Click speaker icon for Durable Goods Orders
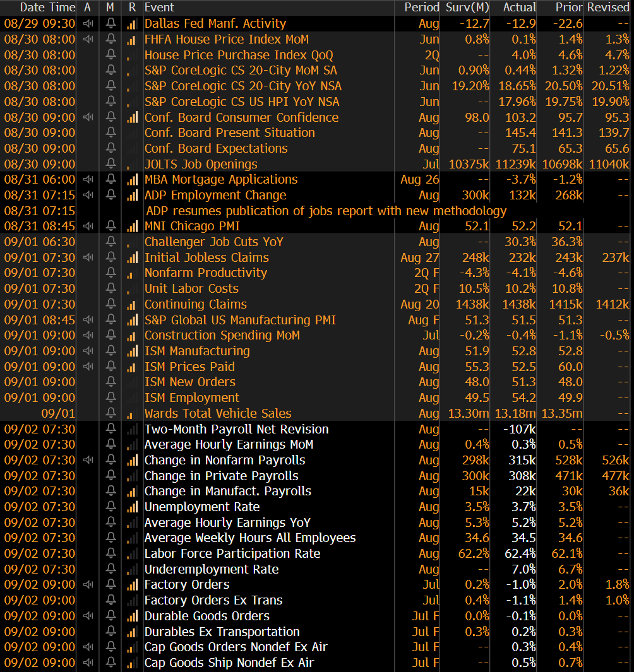The width and height of the screenshot is (634, 672). [x=88, y=616]
